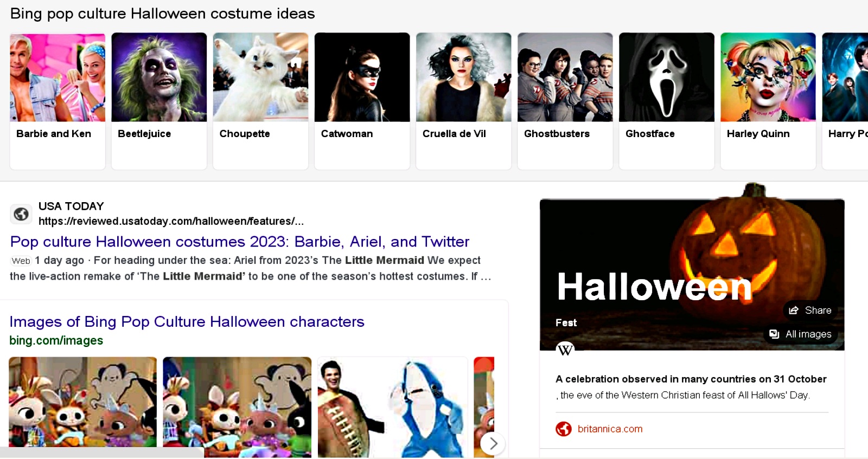Click the Bing pop culture Halloween costume ideas heading

coord(162,14)
